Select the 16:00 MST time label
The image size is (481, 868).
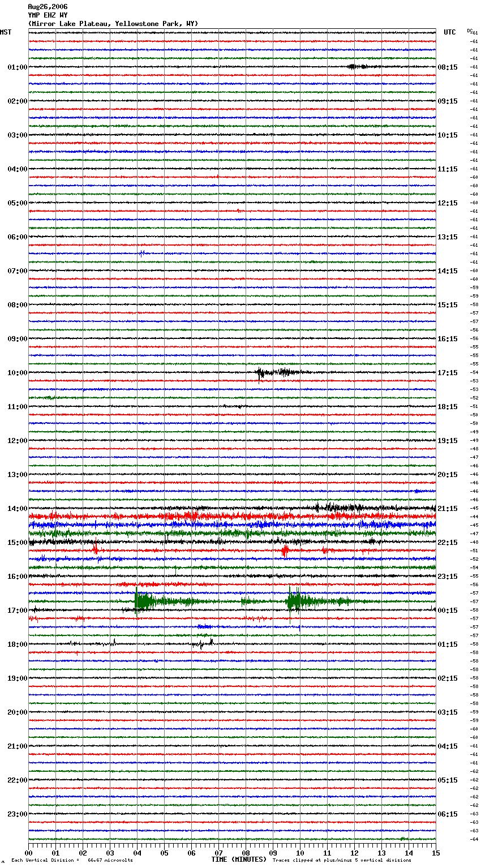click(18, 577)
